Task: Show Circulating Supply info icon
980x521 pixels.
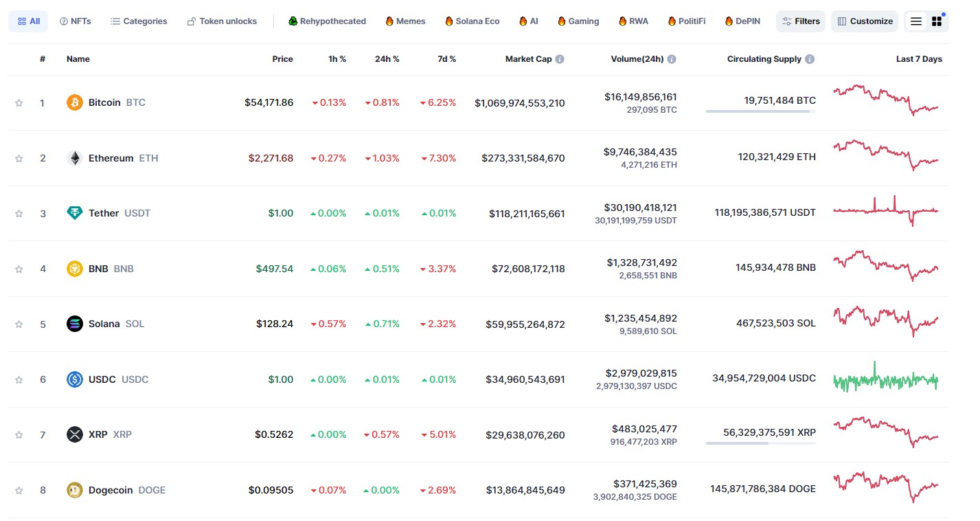Action: coord(810,59)
